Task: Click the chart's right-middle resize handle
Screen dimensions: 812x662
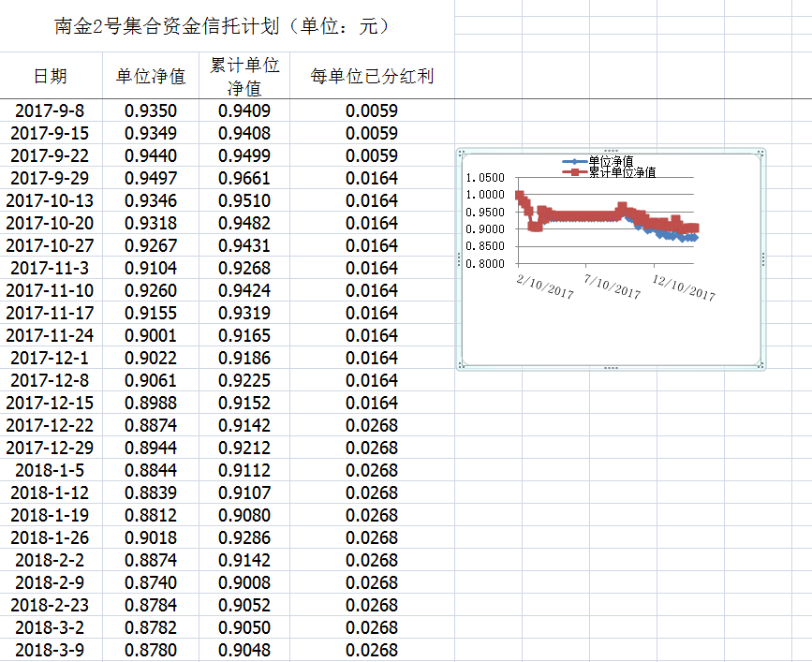Action: point(764,259)
